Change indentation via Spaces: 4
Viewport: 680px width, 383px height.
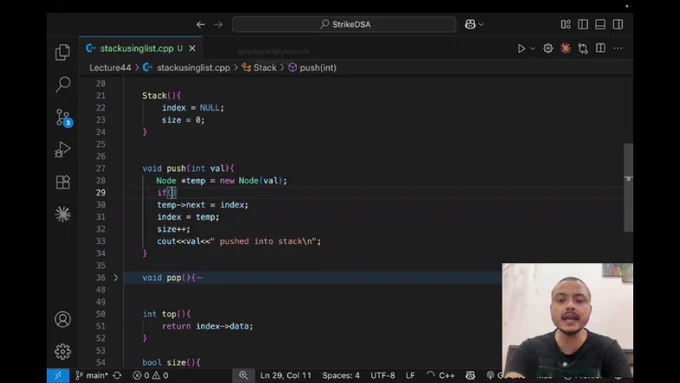click(x=341, y=375)
